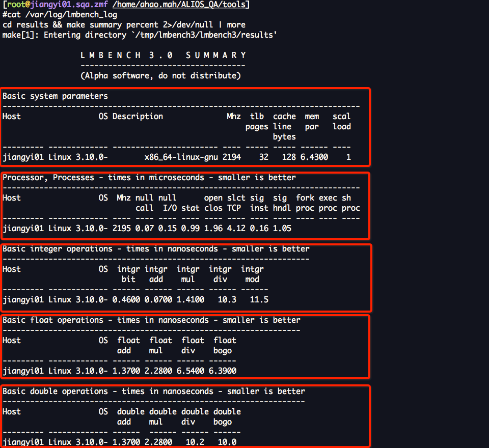Click the intgr bit value 0.4600
Image resolution: width=489 pixels, height=448 pixels.
[126, 300]
